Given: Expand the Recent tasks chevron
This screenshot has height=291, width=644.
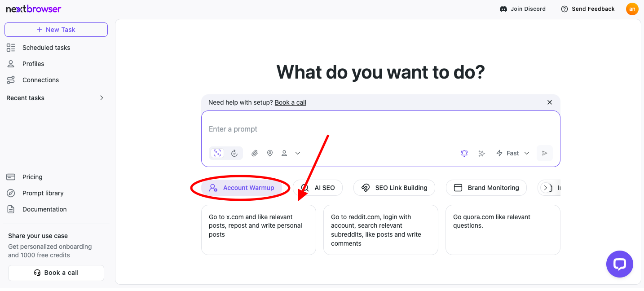Looking at the screenshot, I should coord(101,98).
